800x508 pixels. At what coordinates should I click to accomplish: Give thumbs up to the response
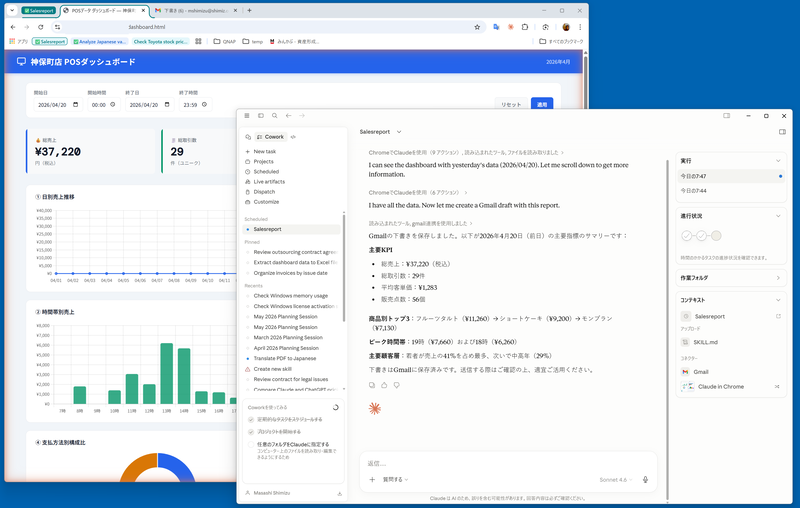[384, 385]
